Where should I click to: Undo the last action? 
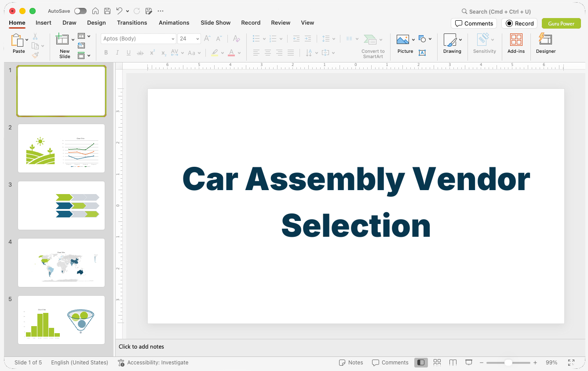pyautogui.click(x=119, y=11)
